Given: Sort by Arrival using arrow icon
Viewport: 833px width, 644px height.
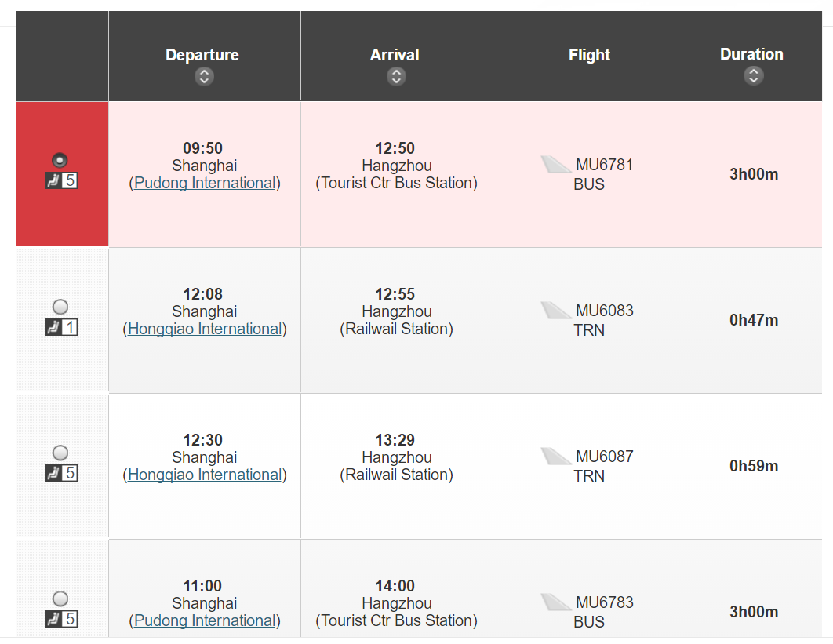Looking at the screenshot, I should 396,77.
